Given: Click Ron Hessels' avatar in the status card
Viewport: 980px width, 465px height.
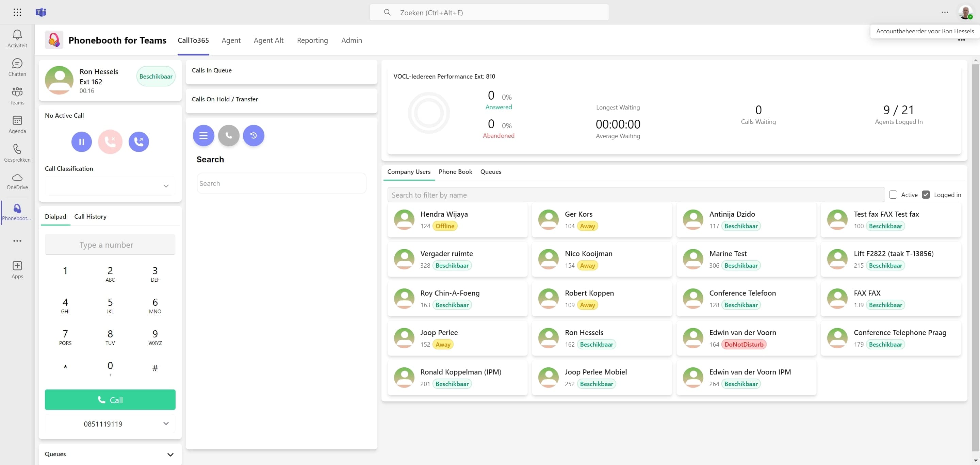Looking at the screenshot, I should click(x=59, y=80).
